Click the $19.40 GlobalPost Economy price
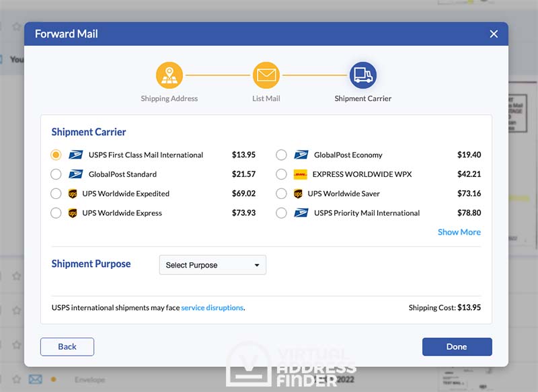This screenshot has width=538, height=392. [469, 155]
